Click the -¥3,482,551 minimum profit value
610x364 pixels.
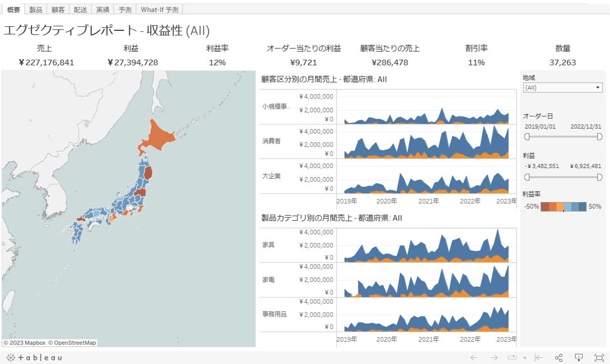pos(542,166)
